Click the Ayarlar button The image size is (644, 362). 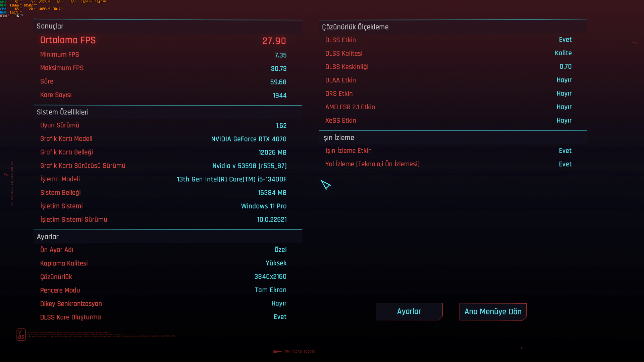[409, 311]
